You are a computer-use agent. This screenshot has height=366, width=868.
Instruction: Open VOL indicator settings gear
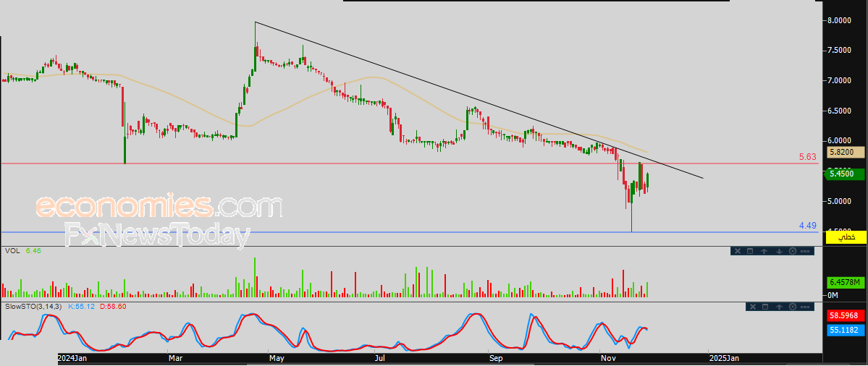[793, 251]
